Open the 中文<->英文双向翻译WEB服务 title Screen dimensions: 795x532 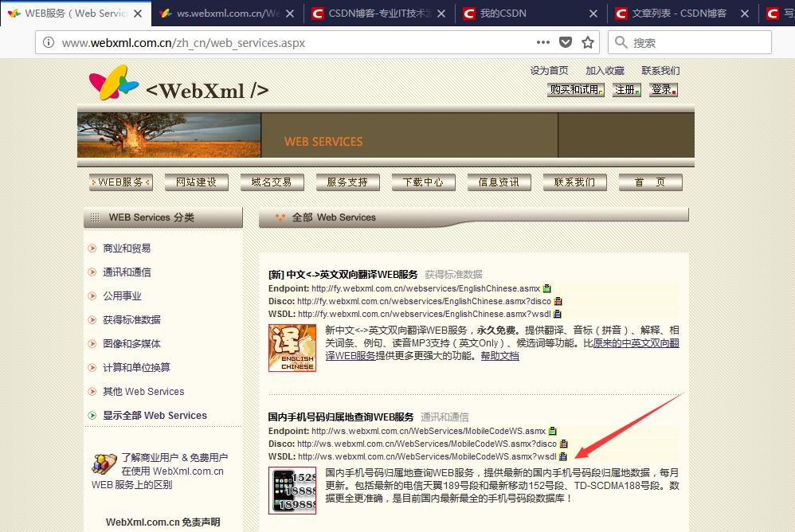pyautogui.click(x=343, y=275)
